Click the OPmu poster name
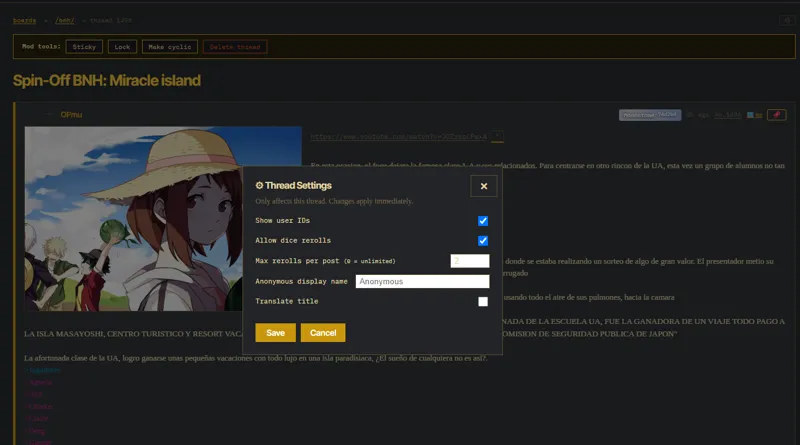800x445 pixels. pos(71,115)
